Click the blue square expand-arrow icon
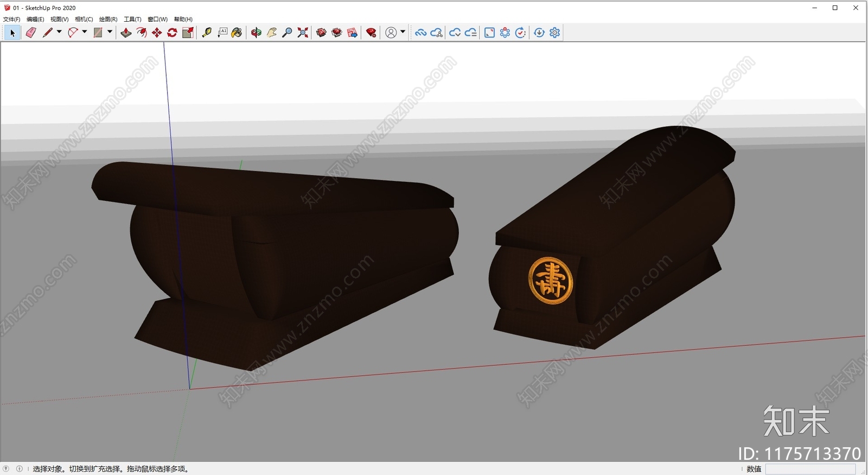The image size is (868, 475). (x=489, y=33)
